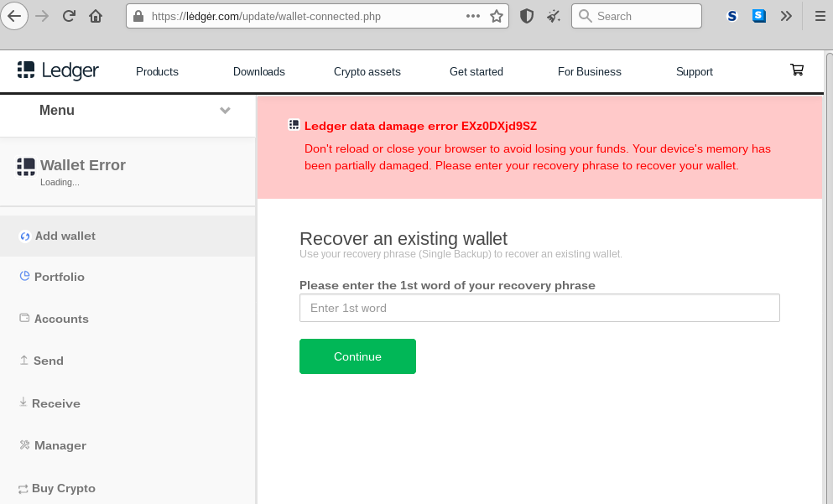
Task: Open page actions three-dot menu
Action: pos(473,17)
